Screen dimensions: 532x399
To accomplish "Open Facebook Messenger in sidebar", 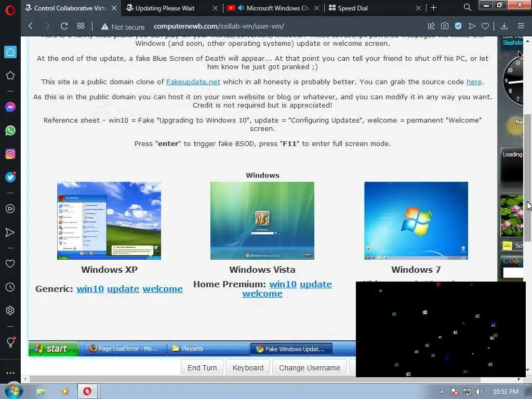I will (10, 107).
